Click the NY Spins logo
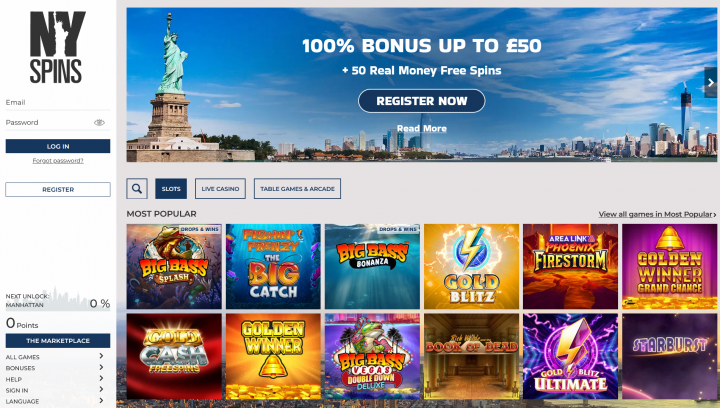The image size is (720, 408). pos(57,47)
